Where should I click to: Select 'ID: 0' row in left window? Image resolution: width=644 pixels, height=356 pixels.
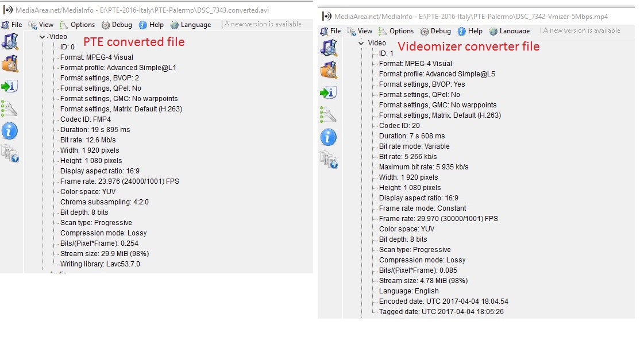67,47
